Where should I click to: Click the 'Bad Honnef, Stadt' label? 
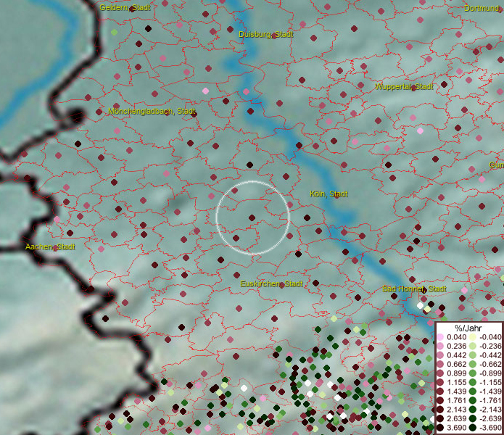coord(414,289)
